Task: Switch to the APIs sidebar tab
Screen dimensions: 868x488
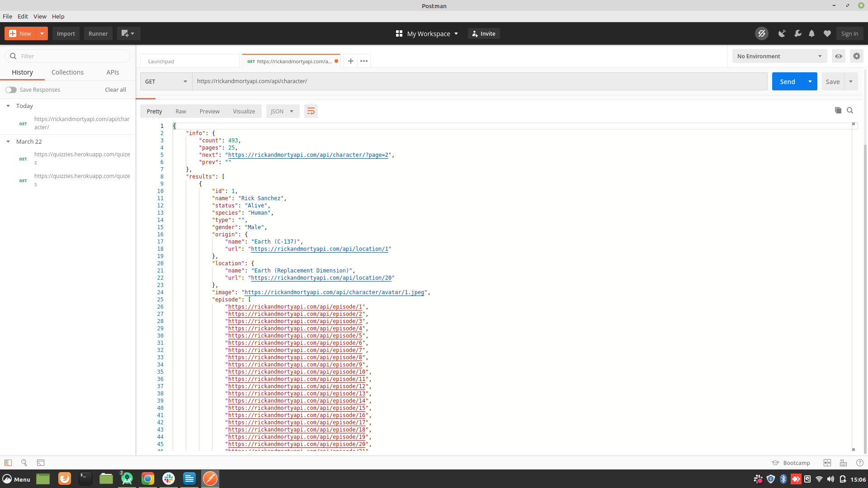Action: [x=113, y=72]
